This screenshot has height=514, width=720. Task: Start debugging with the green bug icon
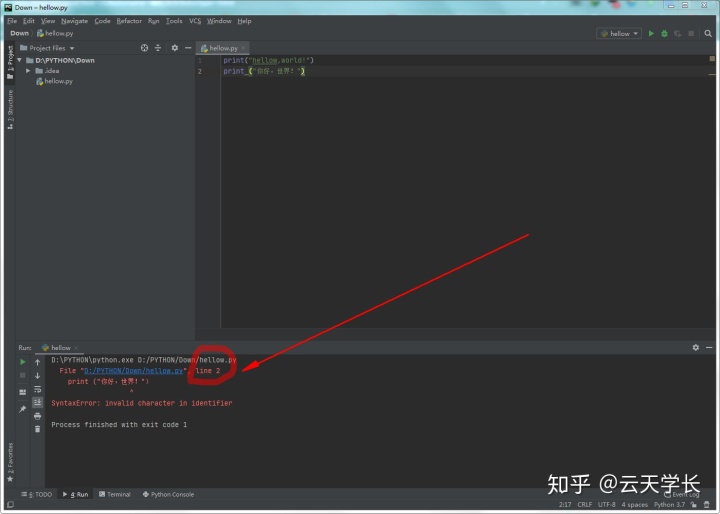click(x=664, y=34)
